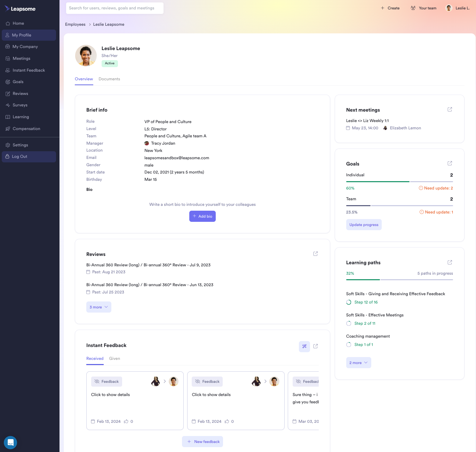
Task: Click Need update: 2 warning
Action: (x=436, y=188)
